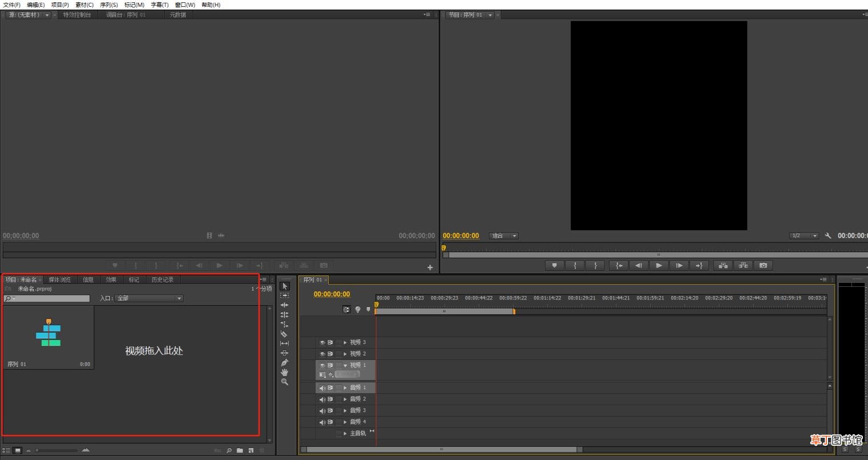Create a new bin with the folder icon
This screenshot has height=460, width=868.
(x=240, y=450)
